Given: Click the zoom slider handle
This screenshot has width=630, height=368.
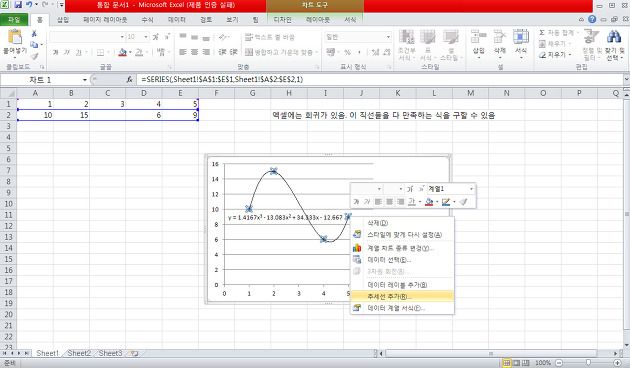Looking at the screenshot, I should click(x=588, y=363).
